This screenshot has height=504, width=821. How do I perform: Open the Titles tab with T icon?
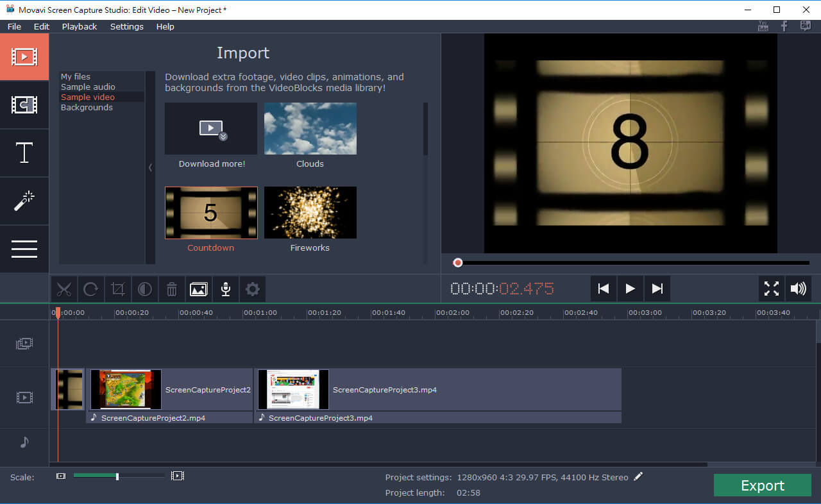click(x=24, y=153)
